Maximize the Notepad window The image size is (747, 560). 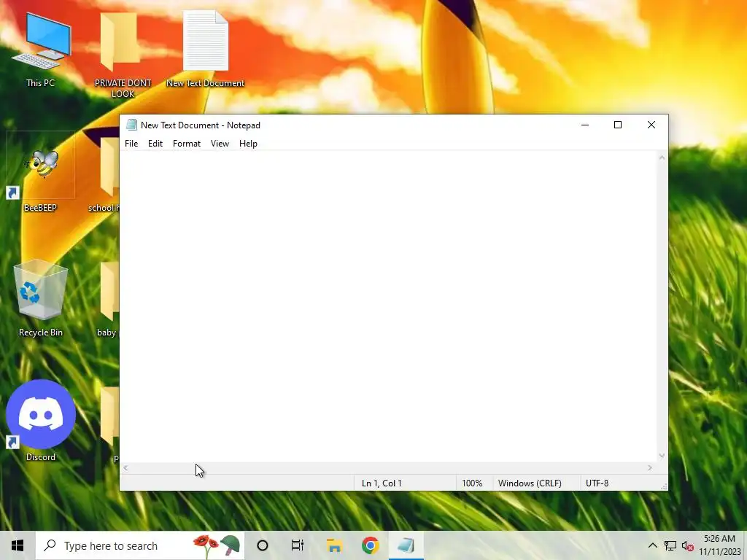click(618, 125)
